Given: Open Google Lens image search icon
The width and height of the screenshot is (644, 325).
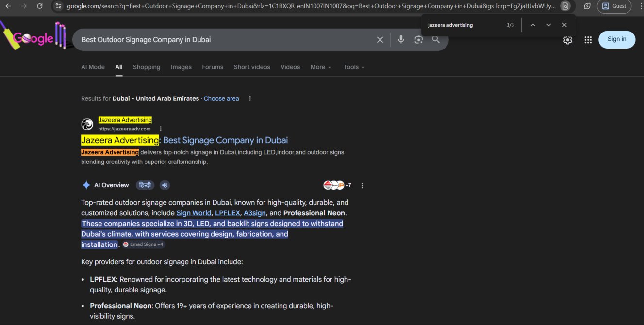Looking at the screenshot, I should [418, 40].
